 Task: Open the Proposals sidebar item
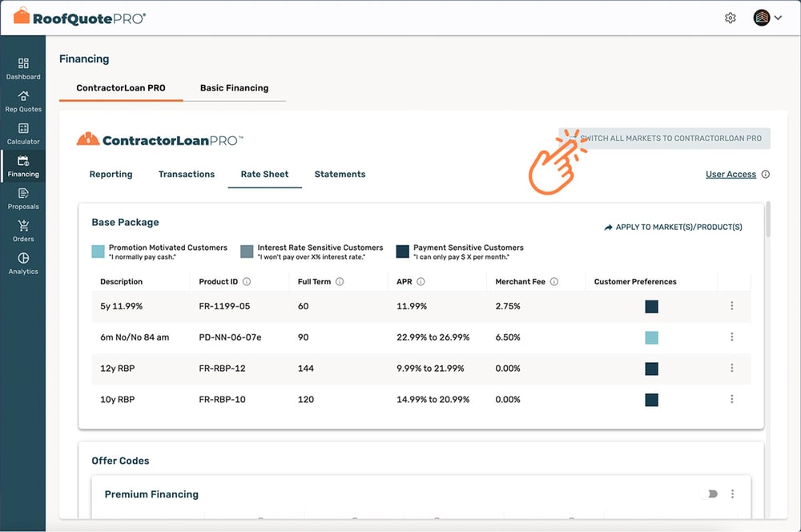point(23,199)
